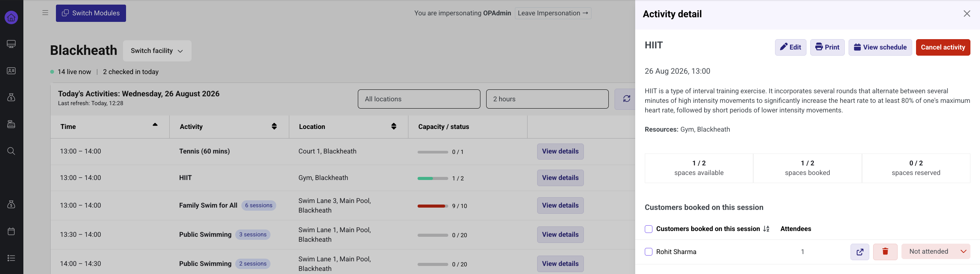Image resolution: width=980 pixels, height=274 pixels.
Task: Click the 6 sessions badge
Action: pos(259,205)
